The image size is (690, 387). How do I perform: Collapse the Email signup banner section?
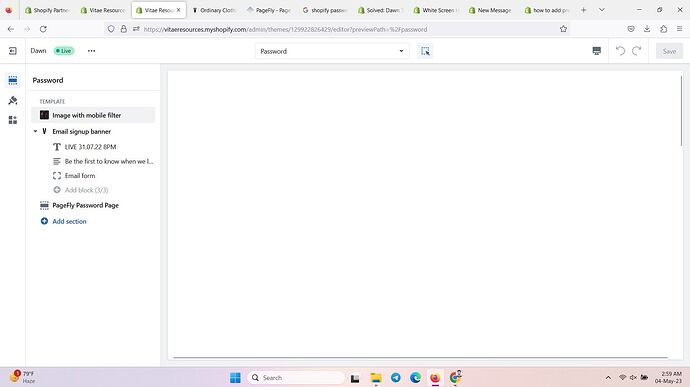click(x=35, y=131)
